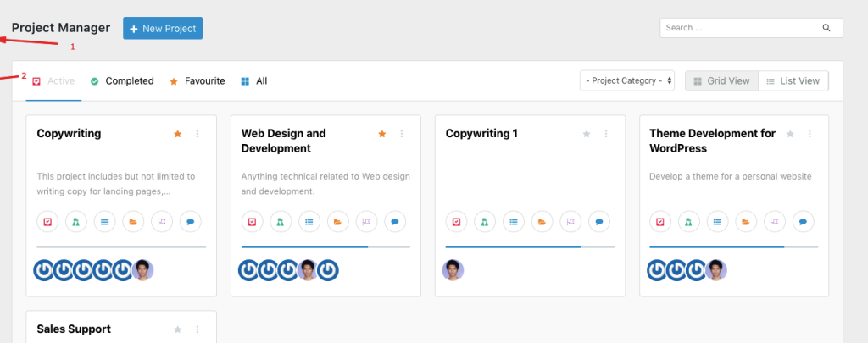868x343 pixels.
Task: Open three-dot menu on Theme Development card
Action: (x=810, y=134)
